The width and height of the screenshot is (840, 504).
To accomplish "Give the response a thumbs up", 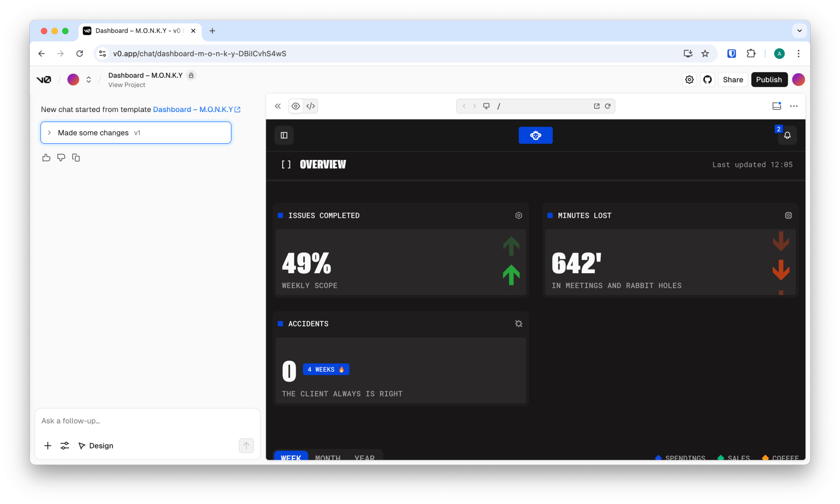I will click(46, 158).
